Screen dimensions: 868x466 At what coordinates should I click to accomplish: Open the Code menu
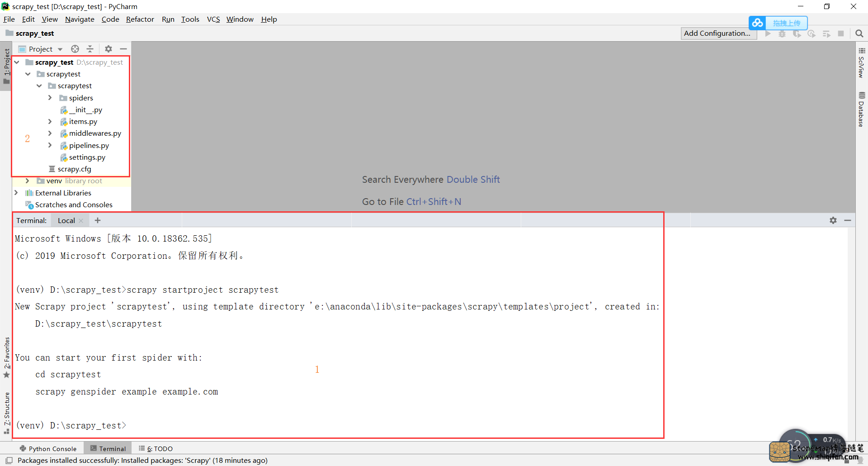[x=110, y=19]
